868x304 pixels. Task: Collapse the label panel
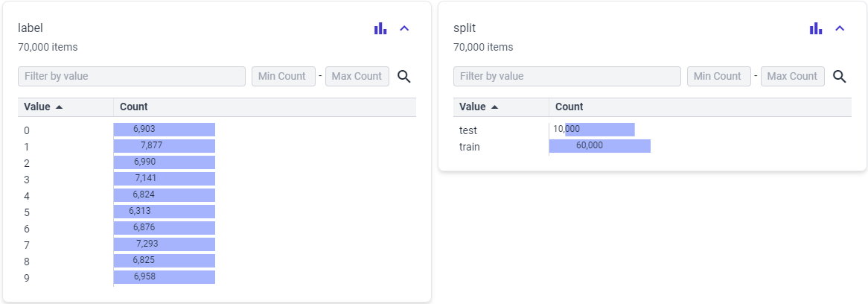pyautogui.click(x=404, y=28)
